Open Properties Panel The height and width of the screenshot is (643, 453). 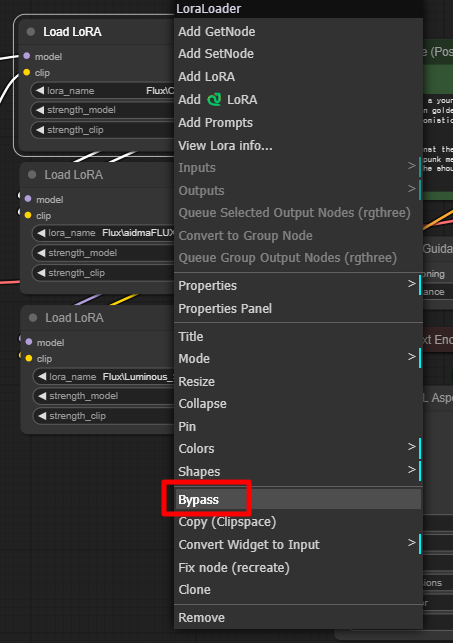click(298, 308)
